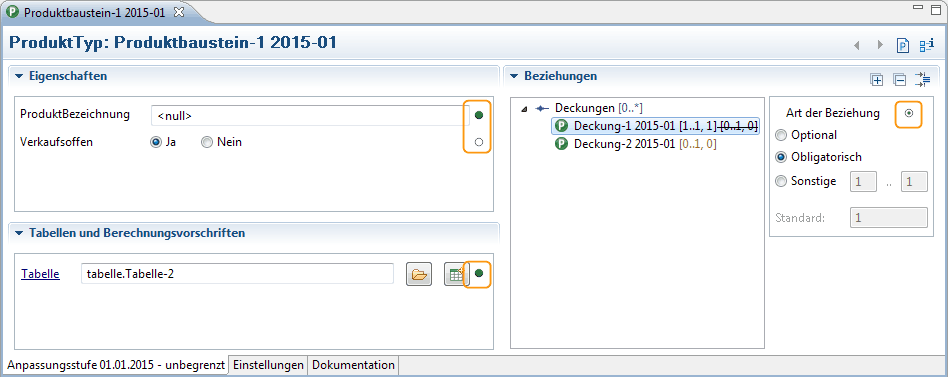The height and width of the screenshot is (378, 949).
Task: Click the Standard value field
Action: click(x=889, y=217)
